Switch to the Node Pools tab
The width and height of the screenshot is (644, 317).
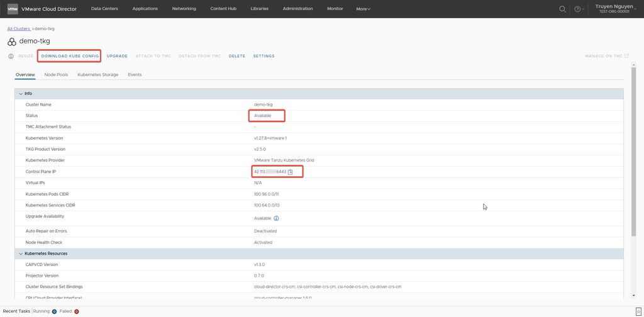point(56,75)
